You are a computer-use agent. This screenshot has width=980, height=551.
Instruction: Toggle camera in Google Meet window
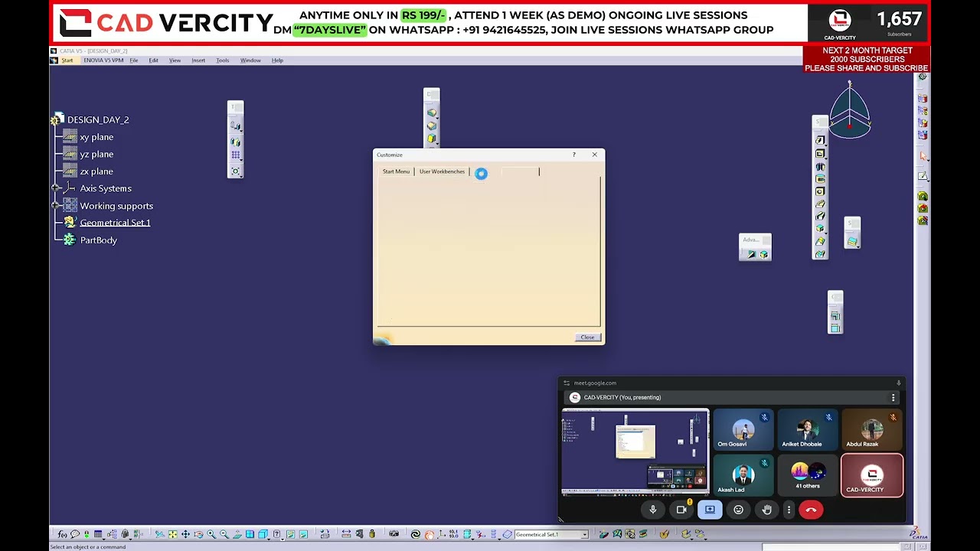[681, 510]
